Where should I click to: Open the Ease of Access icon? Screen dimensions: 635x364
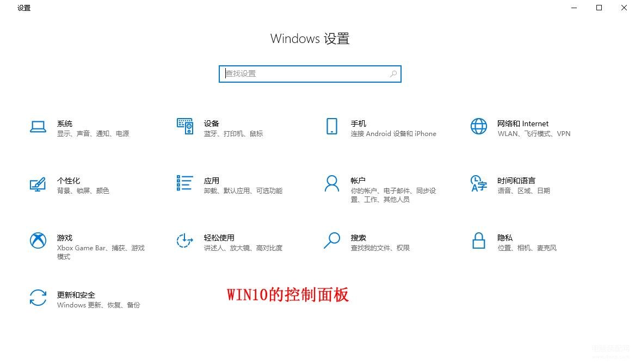pyautogui.click(x=184, y=240)
